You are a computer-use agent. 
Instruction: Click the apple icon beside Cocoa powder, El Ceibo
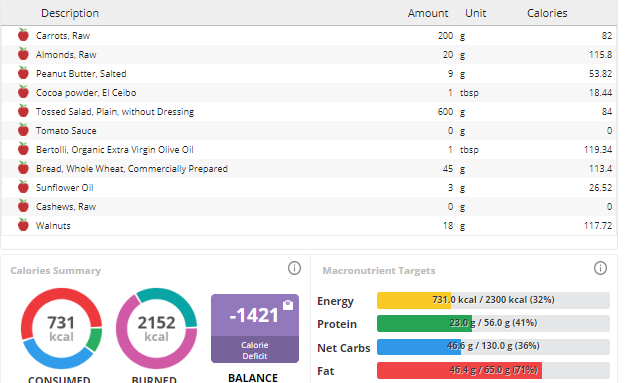[24, 92]
